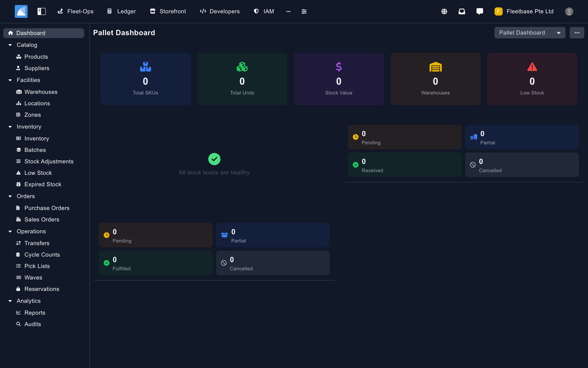This screenshot has width=588, height=368.
Task: Toggle the sidebar panel icon
Action: tap(42, 11)
